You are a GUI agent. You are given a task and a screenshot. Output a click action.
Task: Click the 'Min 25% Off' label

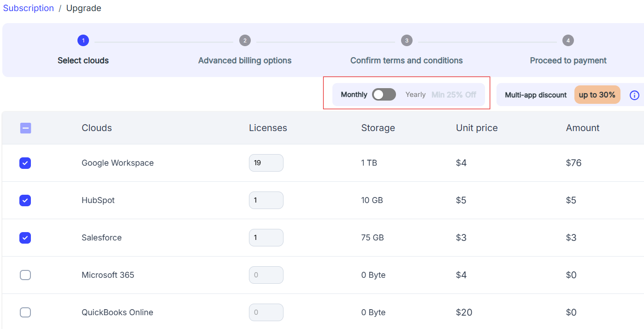click(x=454, y=95)
